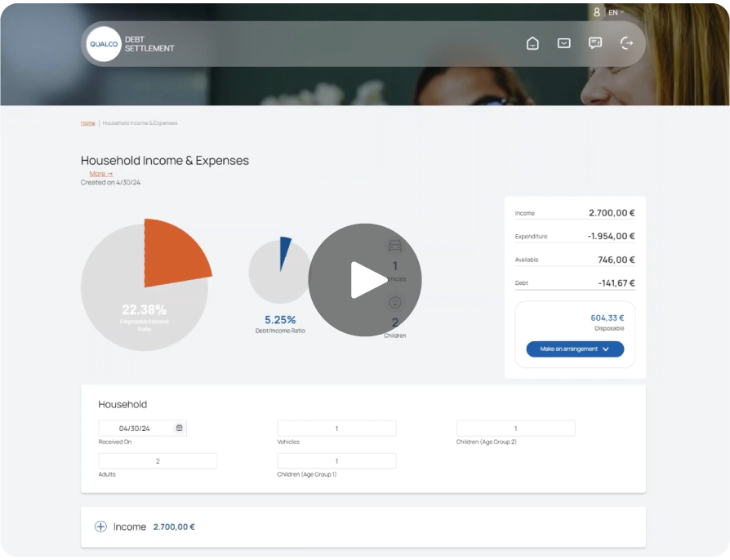
Task: Click the logout icon in the header
Action: (x=626, y=42)
